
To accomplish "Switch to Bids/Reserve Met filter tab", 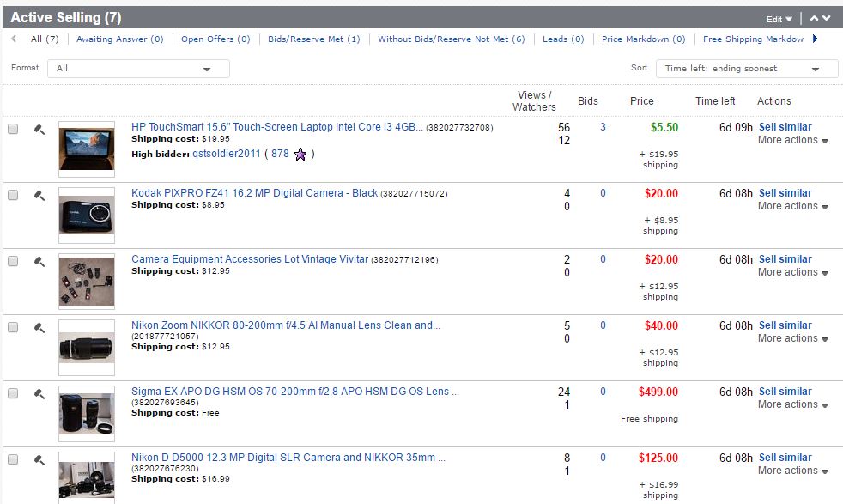I will (313, 39).
